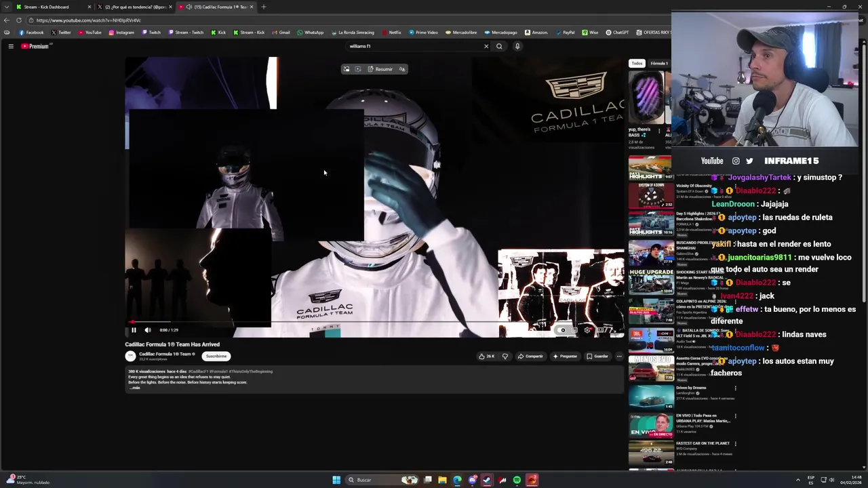868x488 pixels.
Task: Click the search box containing williams f1
Action: [414, 46]
